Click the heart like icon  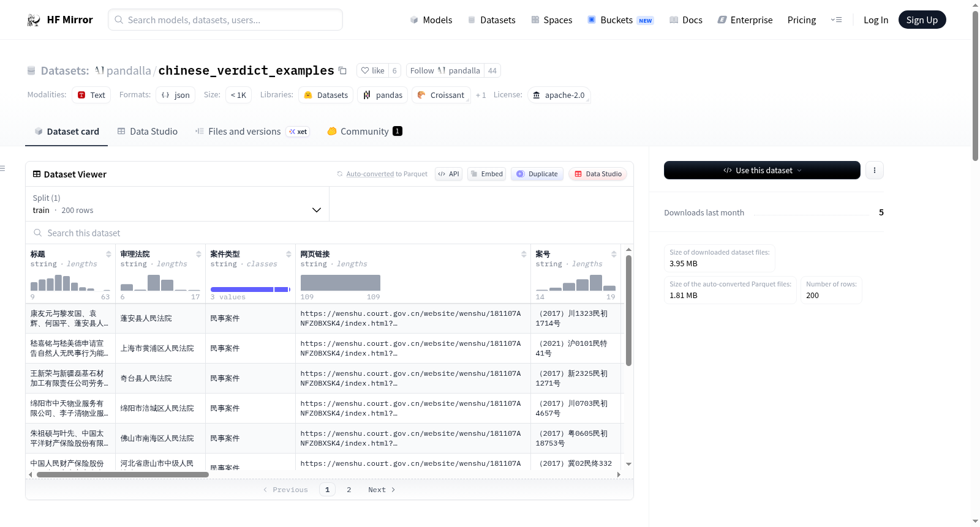(365, 70)
